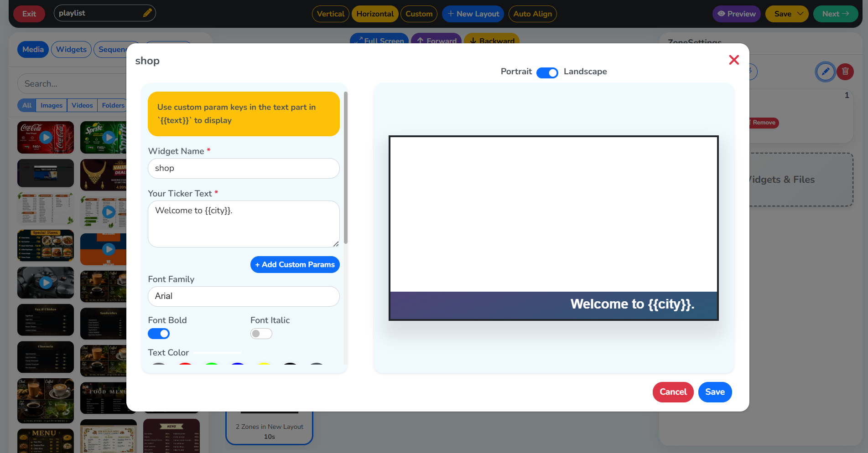The width and height of the screenshot is (868, 453).
Task: Select the Egg & Chicken menu thumbnail
Action: coord(46,320)
